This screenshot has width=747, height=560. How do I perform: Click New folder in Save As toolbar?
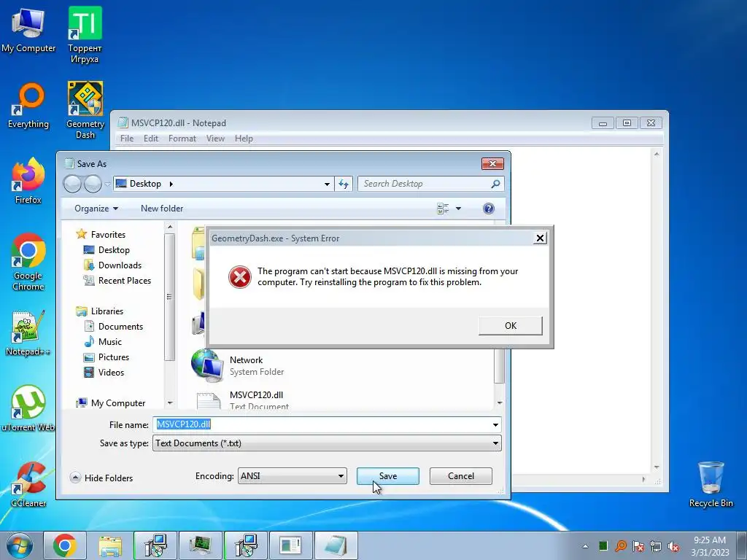click(x=162, y=209)
